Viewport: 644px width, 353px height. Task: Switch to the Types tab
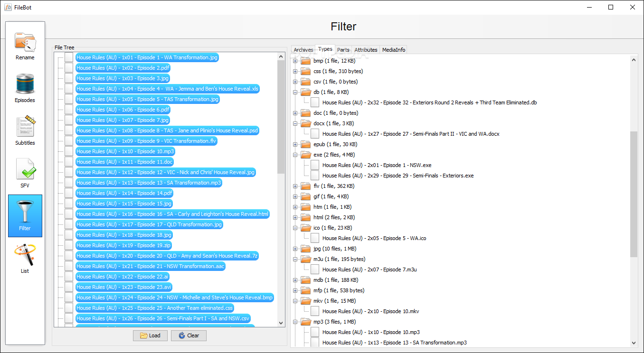pyautogui.click(x=325, y=49)
